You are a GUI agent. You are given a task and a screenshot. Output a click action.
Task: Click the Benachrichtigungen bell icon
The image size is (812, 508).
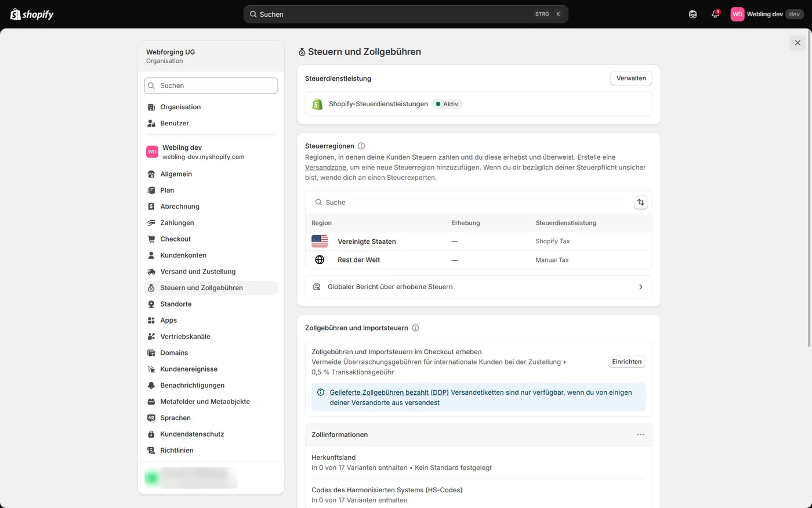click(151, 385)
